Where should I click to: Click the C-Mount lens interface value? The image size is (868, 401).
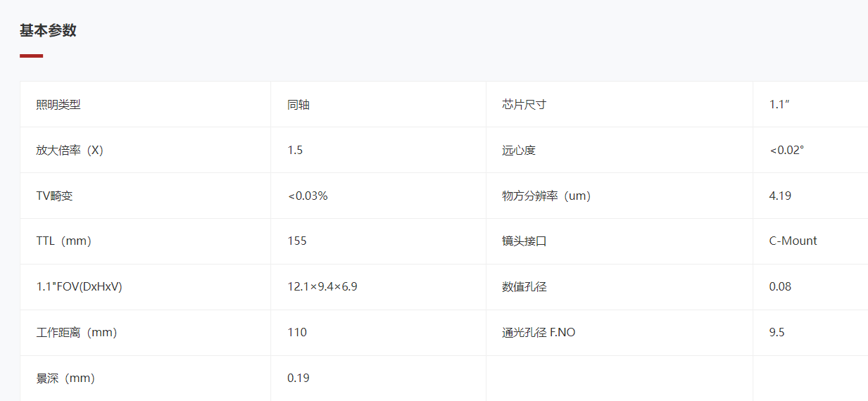pyautogui.click(x=793, y=241)
